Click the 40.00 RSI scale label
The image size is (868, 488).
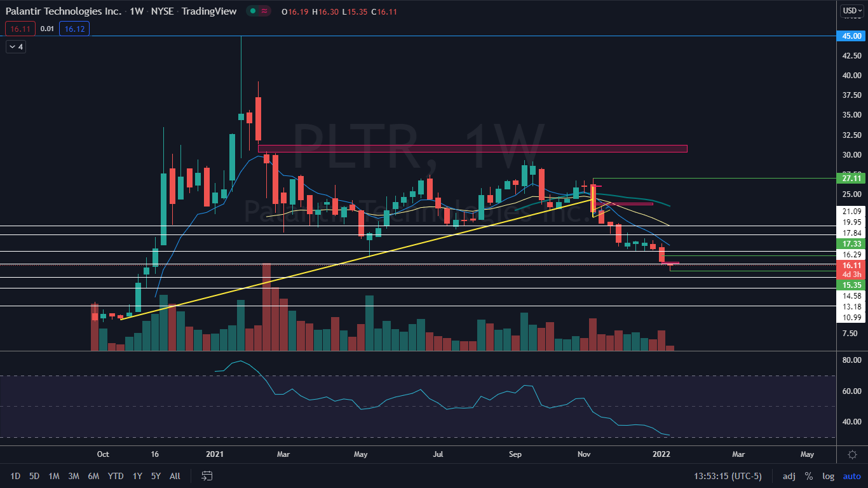point(851,422)
